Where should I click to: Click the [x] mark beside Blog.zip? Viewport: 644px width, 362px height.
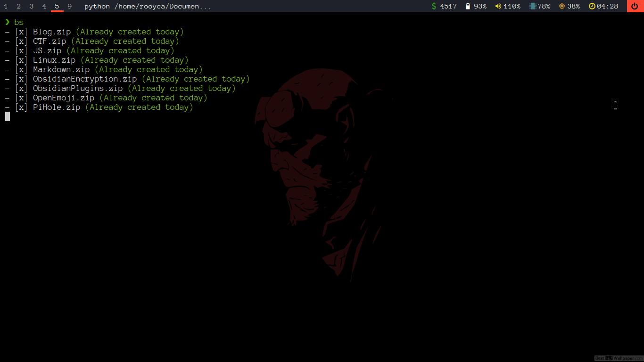(x=21, y=32)
